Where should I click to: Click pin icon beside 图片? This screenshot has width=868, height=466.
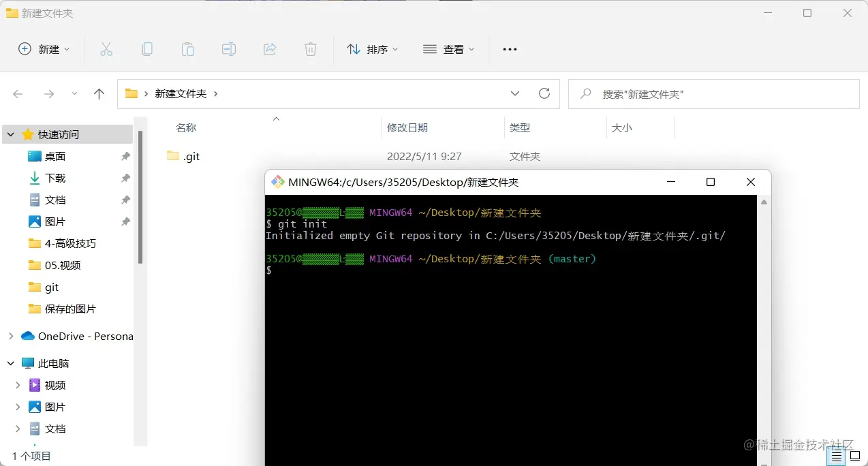pos(125,221)
